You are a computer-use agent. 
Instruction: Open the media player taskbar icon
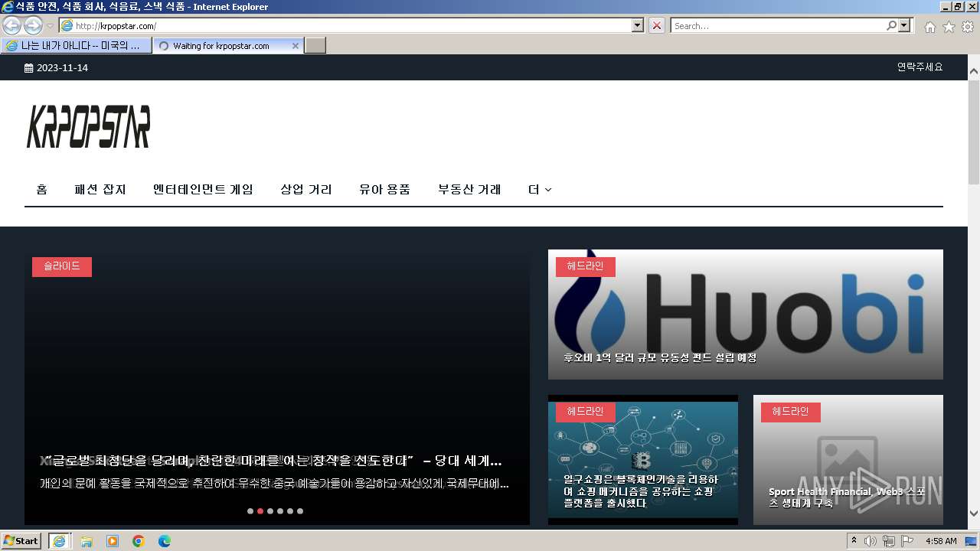(113, 541)
